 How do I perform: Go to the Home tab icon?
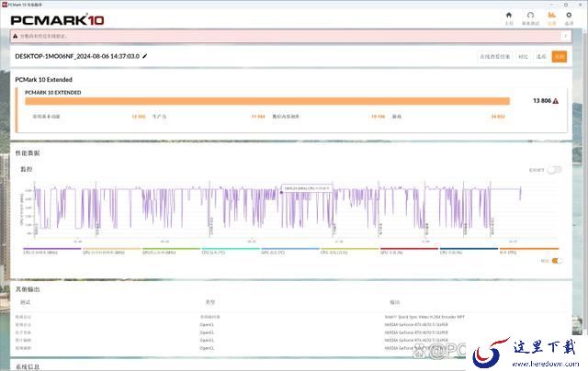click(509, 16)
